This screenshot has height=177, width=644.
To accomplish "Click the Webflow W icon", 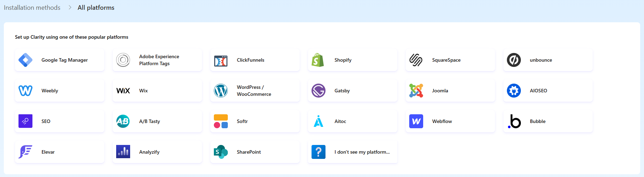I will click(x=416, y=121).
